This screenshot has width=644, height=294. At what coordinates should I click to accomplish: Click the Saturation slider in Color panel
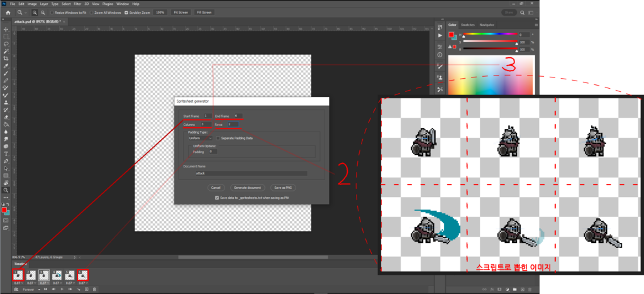(491, 42)
